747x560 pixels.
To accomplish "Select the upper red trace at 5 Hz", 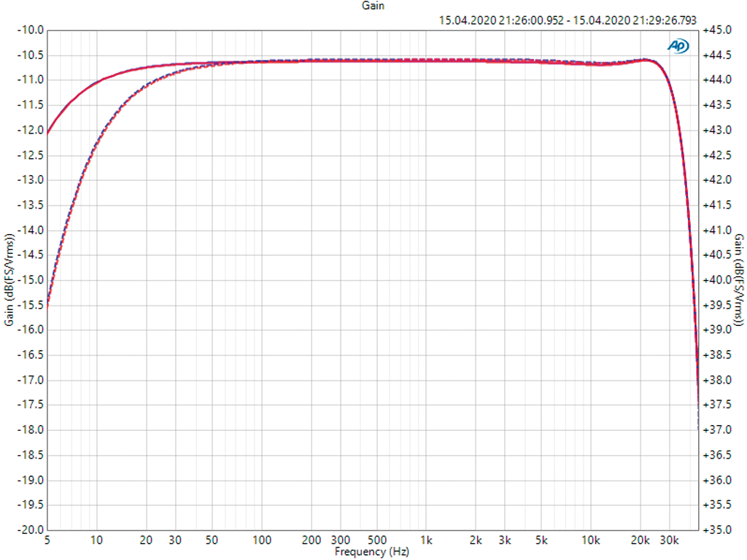I will coord(48,133).
